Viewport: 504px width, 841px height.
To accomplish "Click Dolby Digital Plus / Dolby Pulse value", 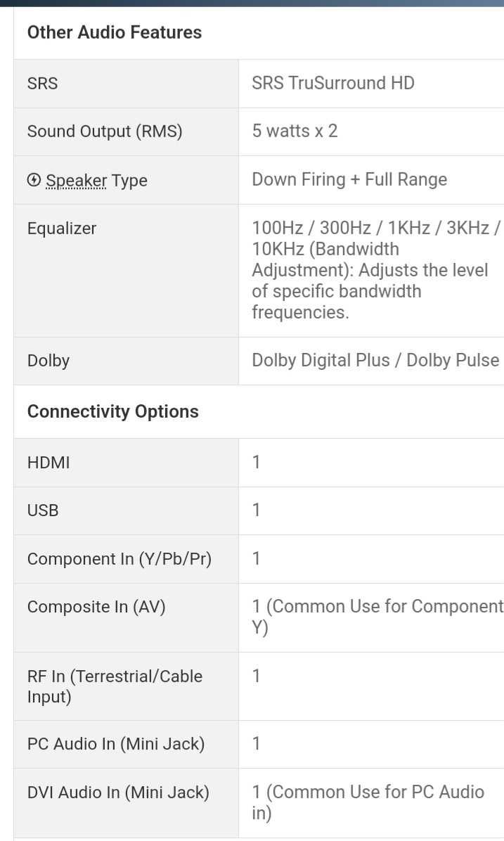I will tap(375, 360).
